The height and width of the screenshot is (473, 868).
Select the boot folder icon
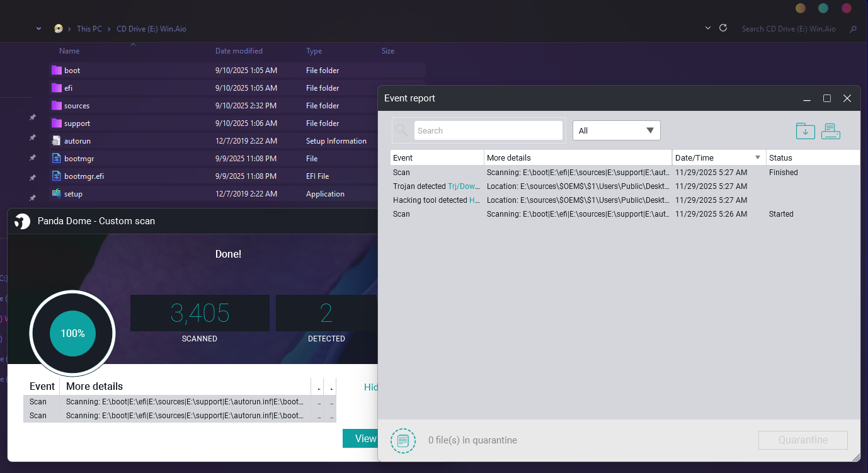pos(56,70)
